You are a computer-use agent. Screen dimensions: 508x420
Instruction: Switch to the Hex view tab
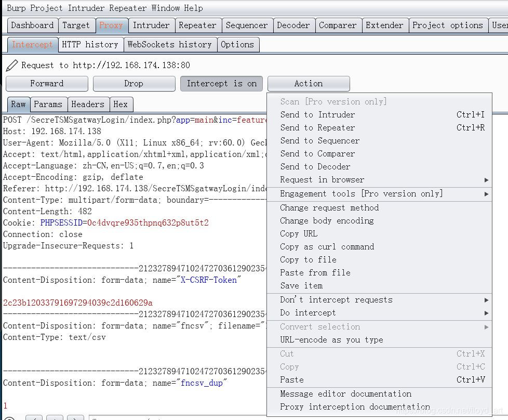tap(121, 104)
